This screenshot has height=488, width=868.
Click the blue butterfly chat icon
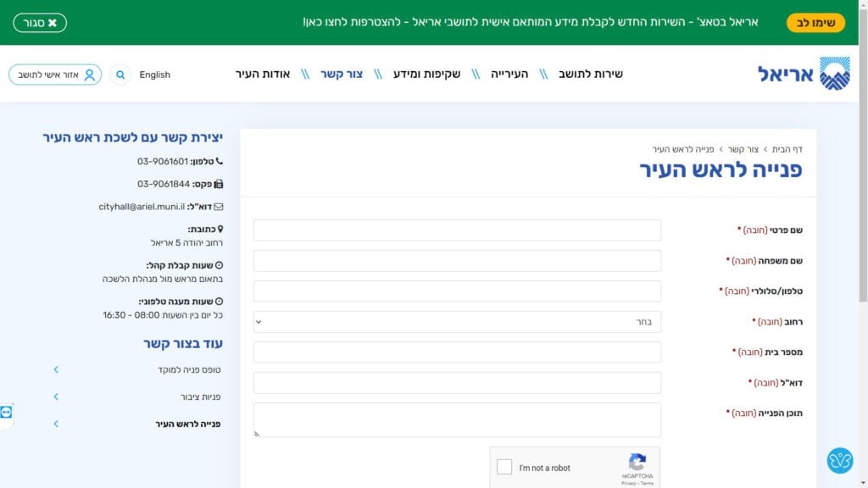(839, 460)
